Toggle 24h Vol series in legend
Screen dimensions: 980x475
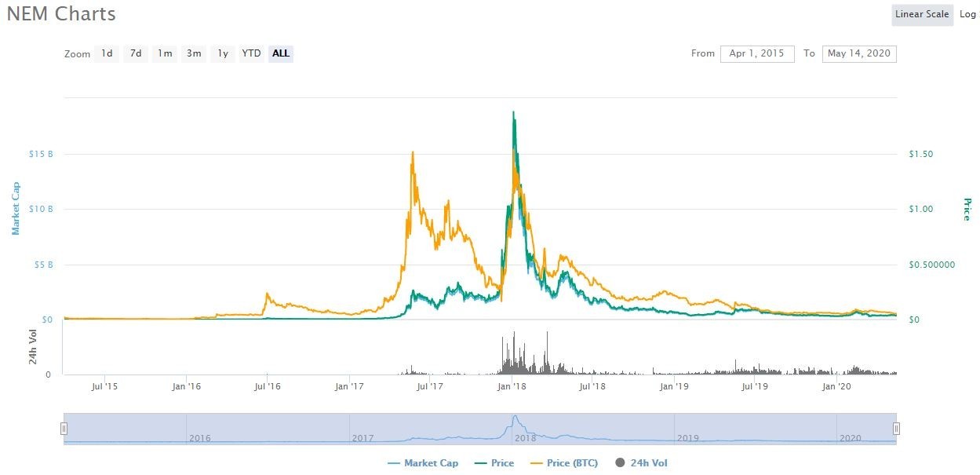coord(641,463)
